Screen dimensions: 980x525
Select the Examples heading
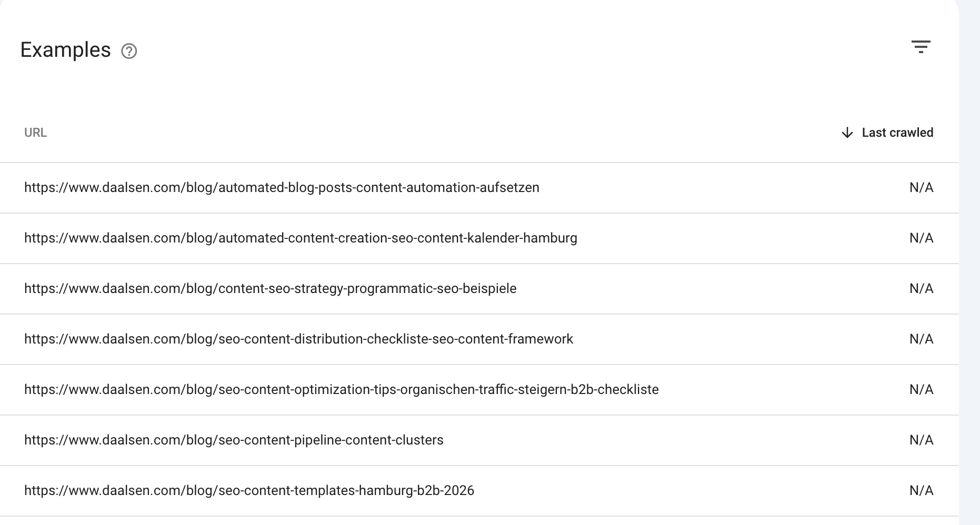[65, 50]
